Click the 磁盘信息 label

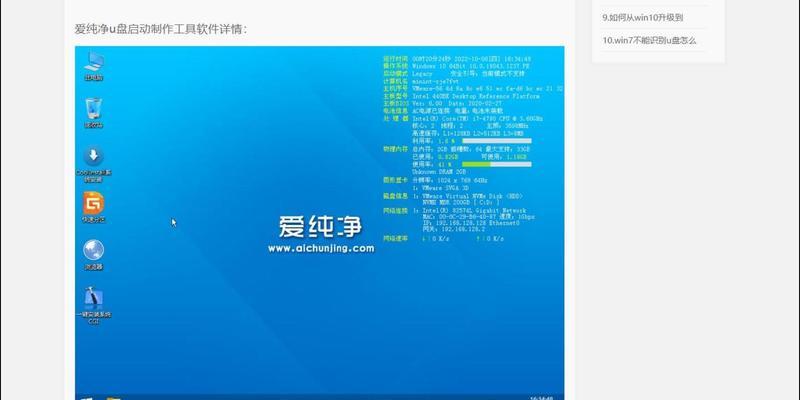(x=395, y=196)
